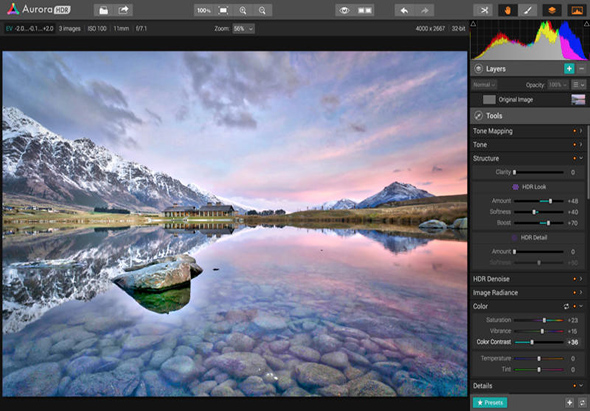590x411 pixels.
Task: Toggle the layers panel stack icon
Action: coord(552,11)
